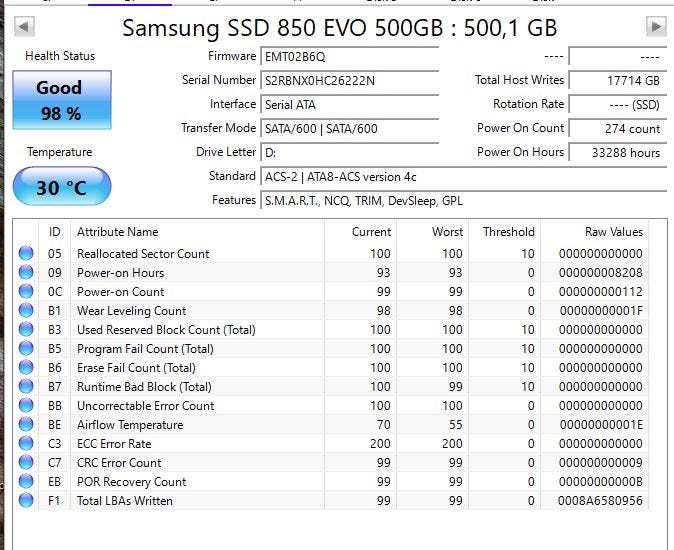Click raw value 00000000000B
The height and width of the screenshot is (550, 674).
click(x=600, y=482)
